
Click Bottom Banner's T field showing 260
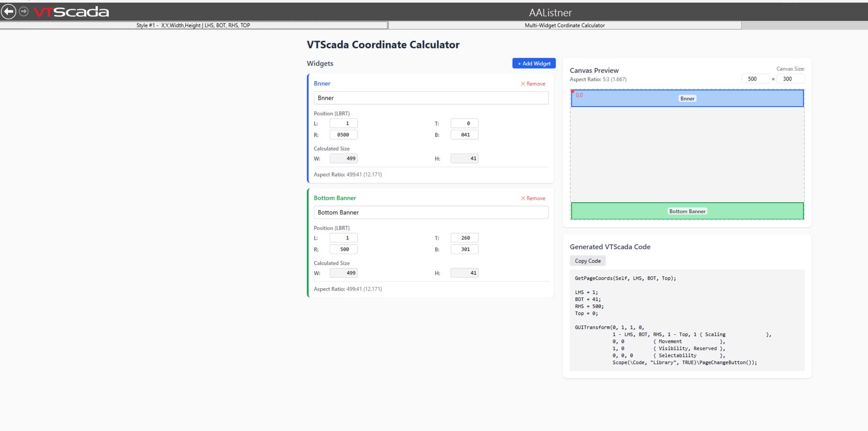[464, 238]
